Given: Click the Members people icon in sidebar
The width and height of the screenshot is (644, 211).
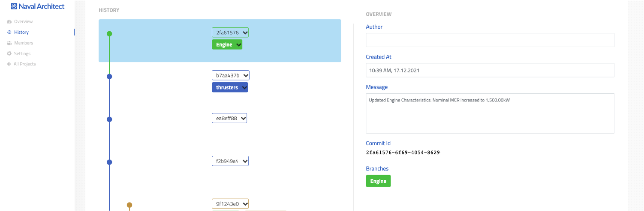Looking at the screenshot, I should pos(9,43).
